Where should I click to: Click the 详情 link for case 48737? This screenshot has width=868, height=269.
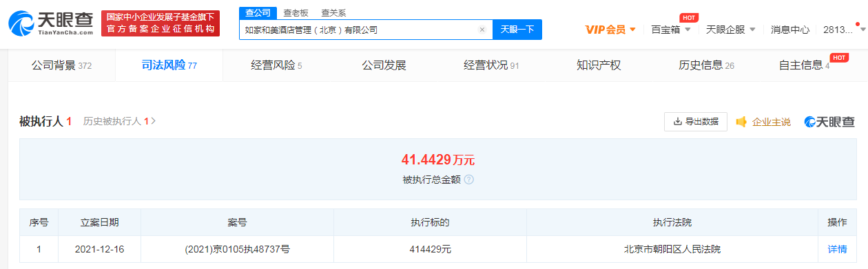[x=837, y=249]
